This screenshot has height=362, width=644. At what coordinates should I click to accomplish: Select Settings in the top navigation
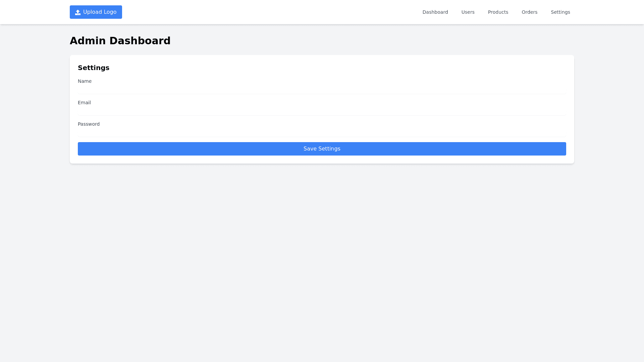560,12
